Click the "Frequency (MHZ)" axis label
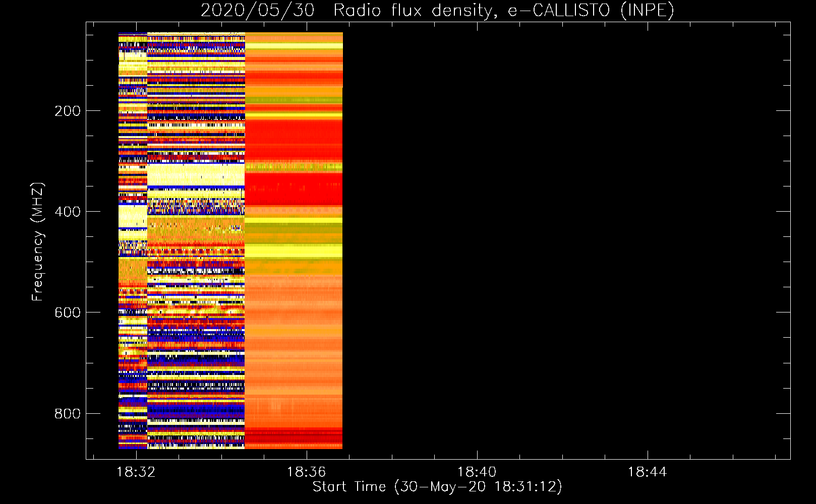Screen dimensions: 816x504 (x=38, y=241)
